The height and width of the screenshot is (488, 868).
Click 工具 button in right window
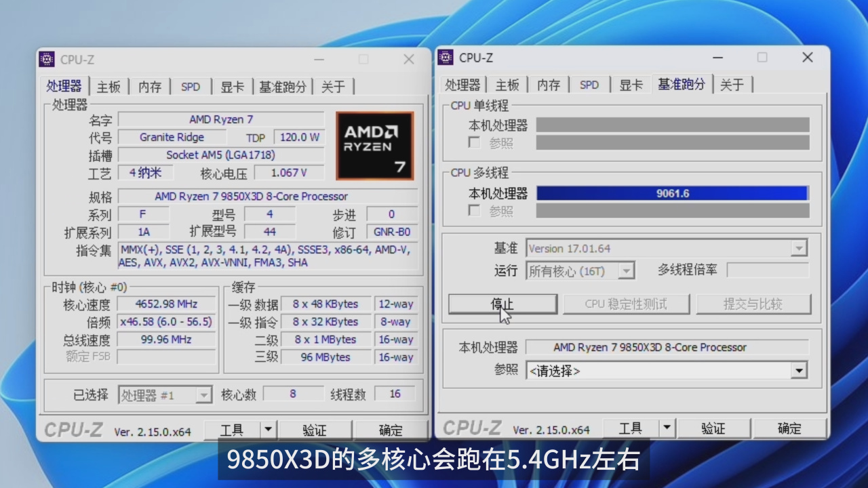631,428
